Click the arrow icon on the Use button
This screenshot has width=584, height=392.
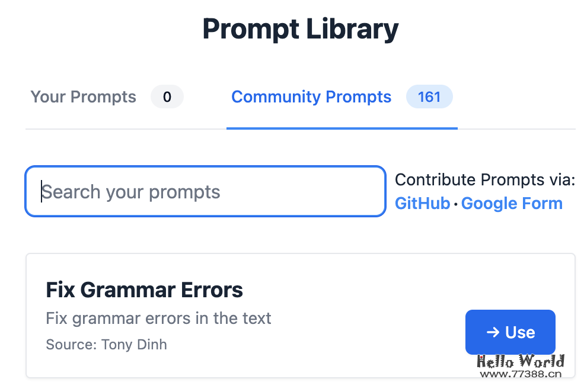click(493, 332)
